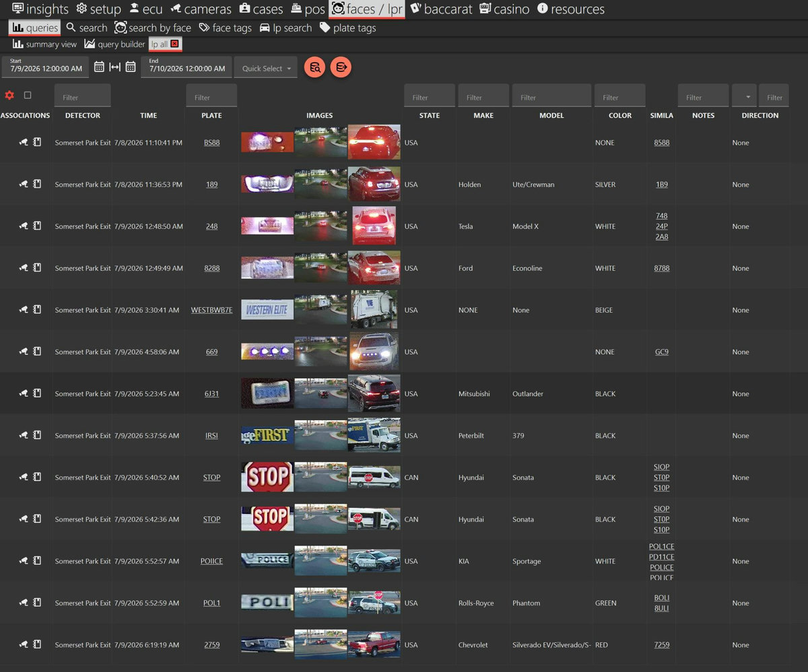Focus the Plate column filter

click(211, 97)
